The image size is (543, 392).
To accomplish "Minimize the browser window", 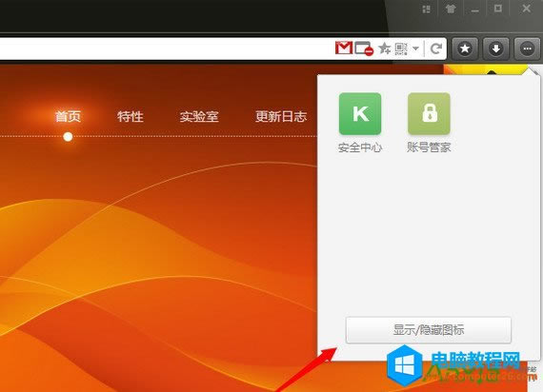I will coord(474,10).
